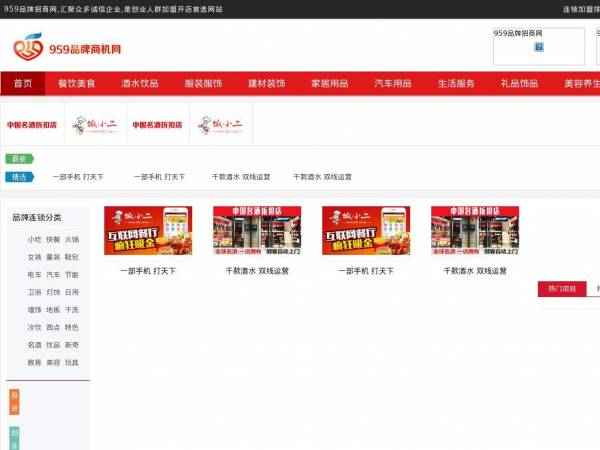Viewport: 600px width, 450px height.
Task: Select the 西点 category link
Action: coord(53,328)
